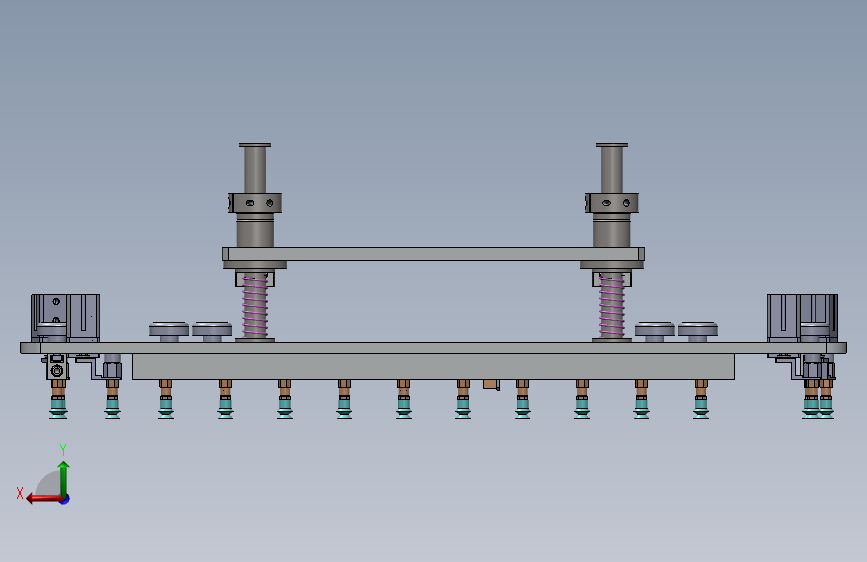Image resolution: width=867 pixels, height=562 pixels.
Task: Select the wide gray block under the base plate
Action: pyautogui.click(x=434, y=367)
